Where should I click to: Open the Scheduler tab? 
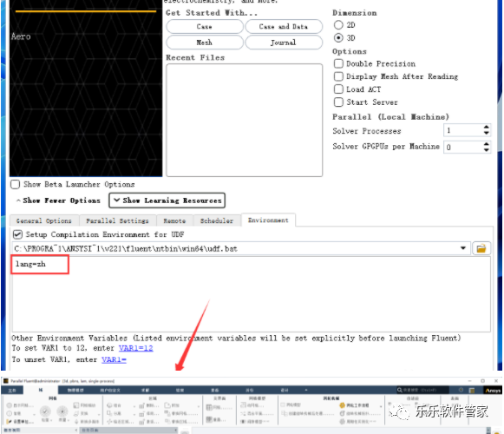tap(217, 220)
